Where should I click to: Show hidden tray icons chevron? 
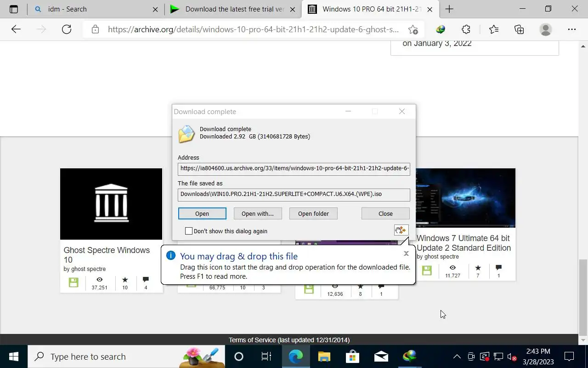click(x=457, y=356)
